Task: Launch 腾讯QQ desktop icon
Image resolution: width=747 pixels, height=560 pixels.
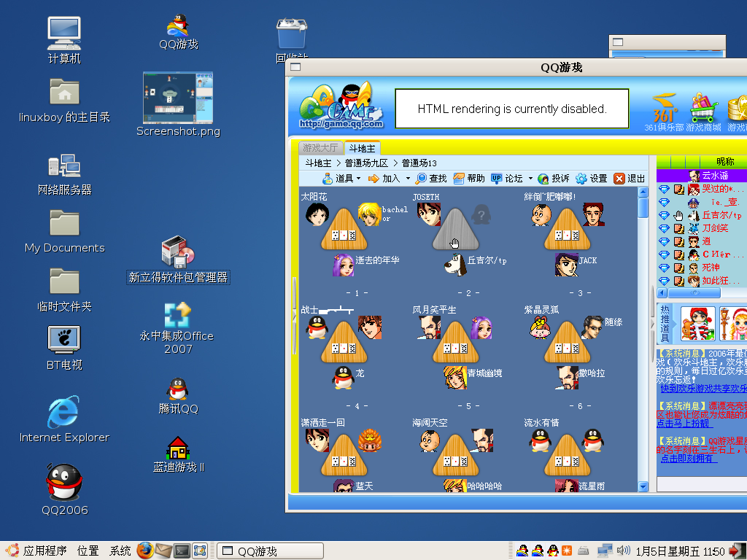Action: 178,396
